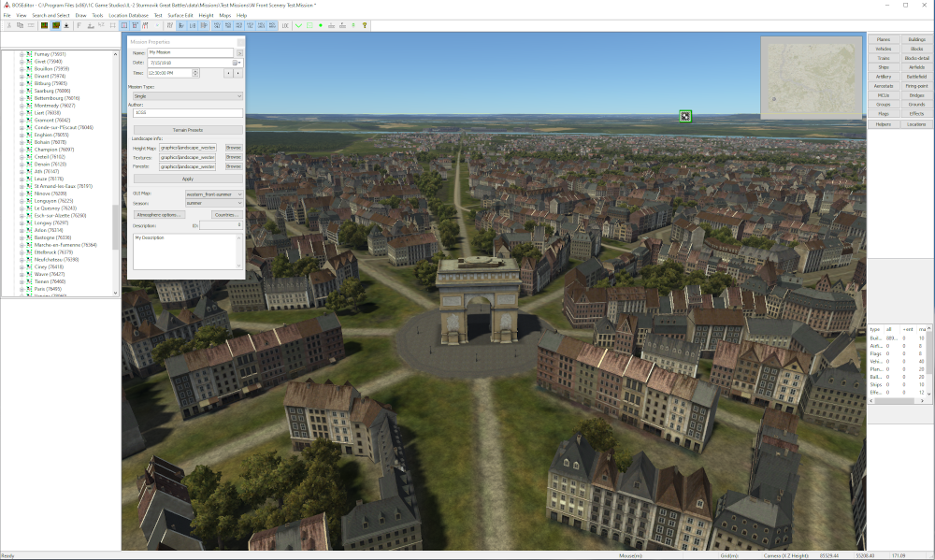
Task: Select the green-highlighted object marker in viewport
Action: 685,116
